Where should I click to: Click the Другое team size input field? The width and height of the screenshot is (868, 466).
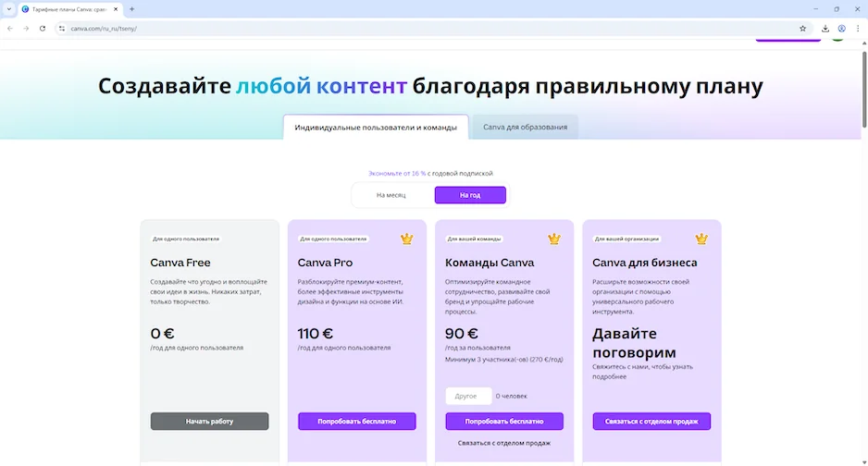coord(468,396)
